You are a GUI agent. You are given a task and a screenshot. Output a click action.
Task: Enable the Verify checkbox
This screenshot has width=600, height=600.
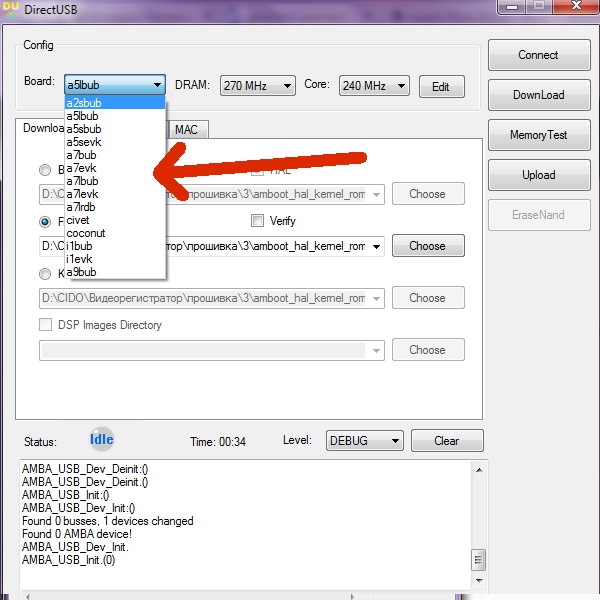pos(258,221)
